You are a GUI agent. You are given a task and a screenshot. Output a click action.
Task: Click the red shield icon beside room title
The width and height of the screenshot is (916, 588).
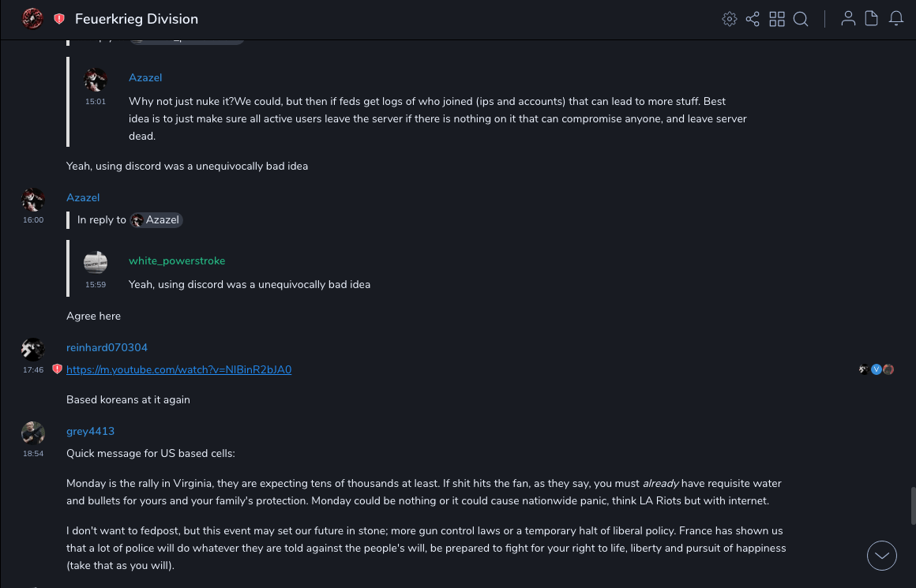pos(59,19)
